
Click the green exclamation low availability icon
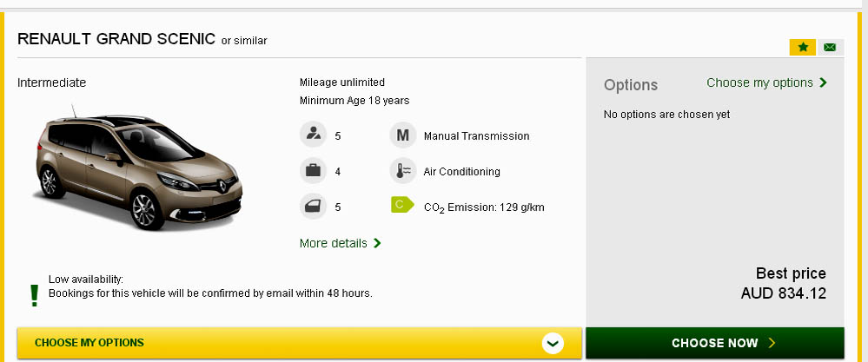coord(35,294)
